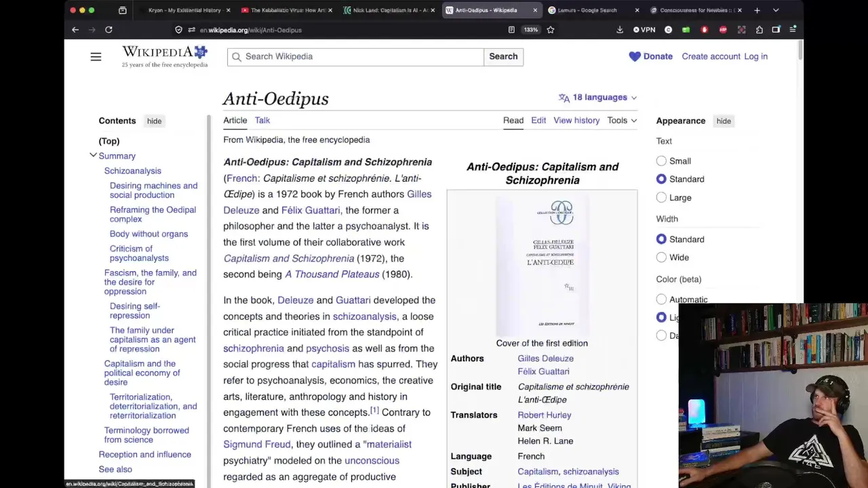Click the tab overview icon left of tabs
Image resolution: width=868 pixels, height=488 pixels.
[123, 10]
